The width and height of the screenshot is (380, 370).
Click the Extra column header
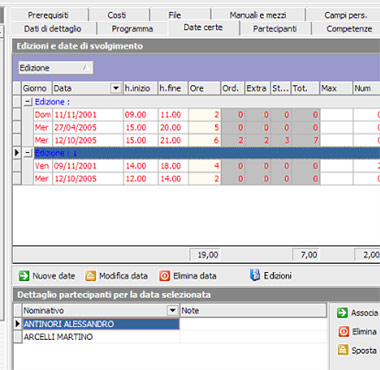point(257,88)
